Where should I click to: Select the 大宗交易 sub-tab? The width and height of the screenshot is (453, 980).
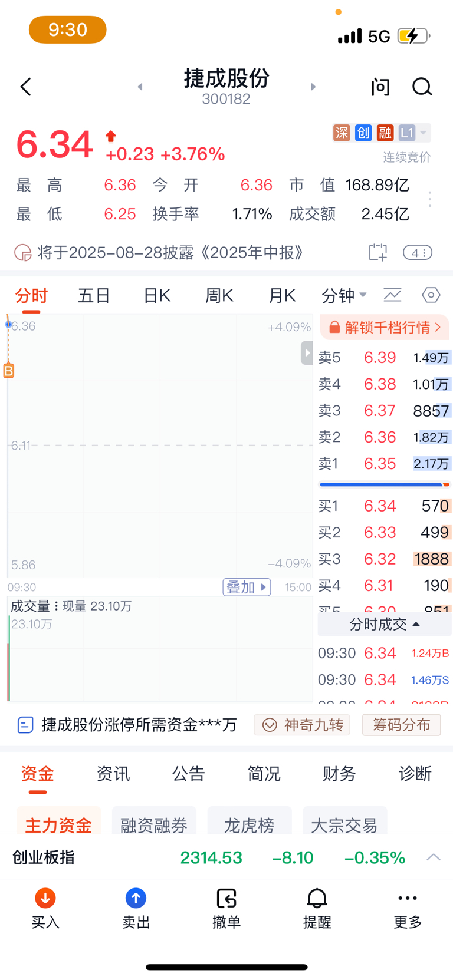click(344, 821)
